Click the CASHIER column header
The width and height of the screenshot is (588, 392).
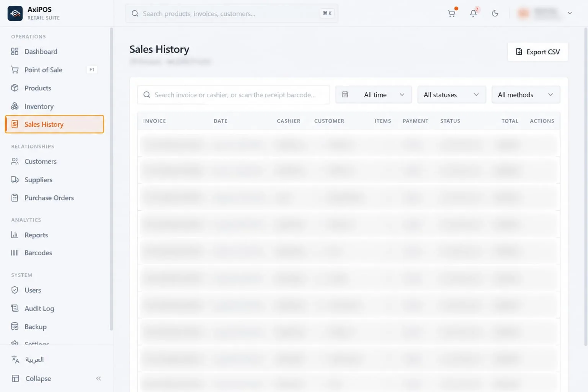(289, 121)
